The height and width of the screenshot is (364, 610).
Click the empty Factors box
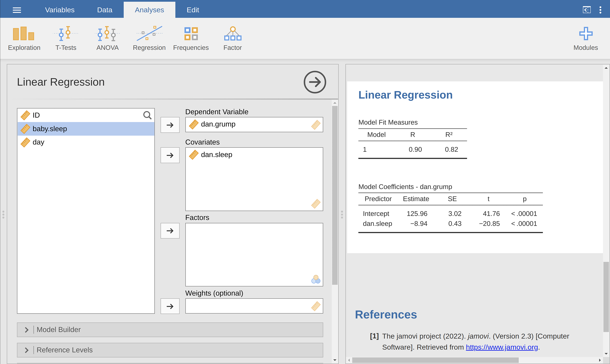pyautogui.click(x=254, y=255)
